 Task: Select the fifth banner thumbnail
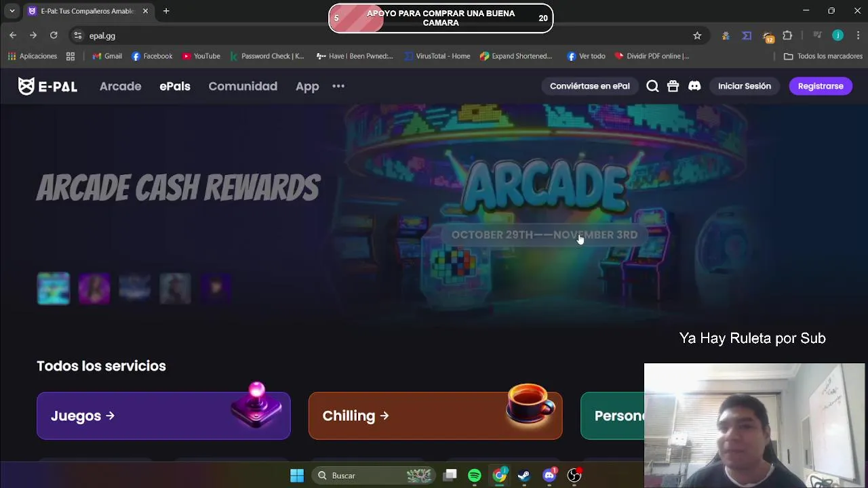coord(216,289)
